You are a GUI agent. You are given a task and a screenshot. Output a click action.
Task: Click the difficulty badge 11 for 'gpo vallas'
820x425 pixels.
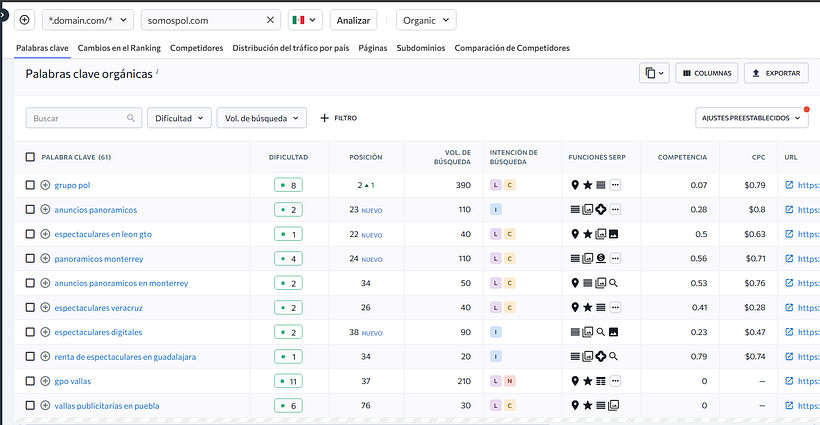click(x=288, y=381)
